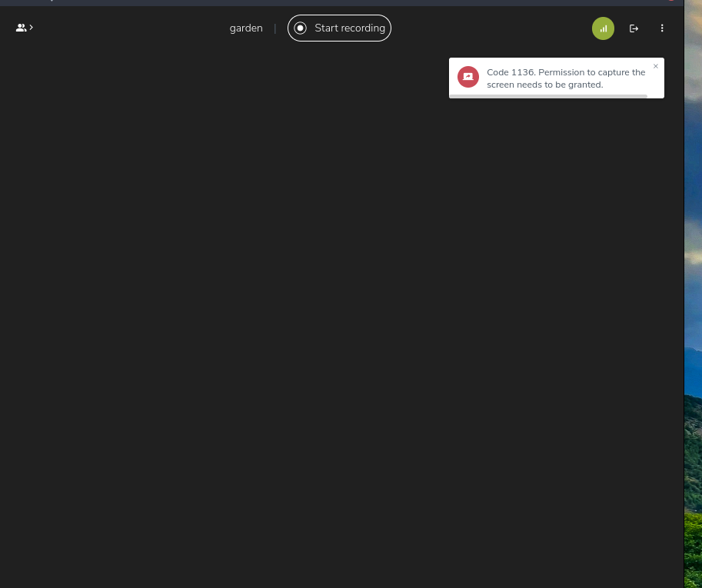The image size is (702, 588).
Task: Click the recording dot inside Start recording
Action: click(x=300, y=28)
